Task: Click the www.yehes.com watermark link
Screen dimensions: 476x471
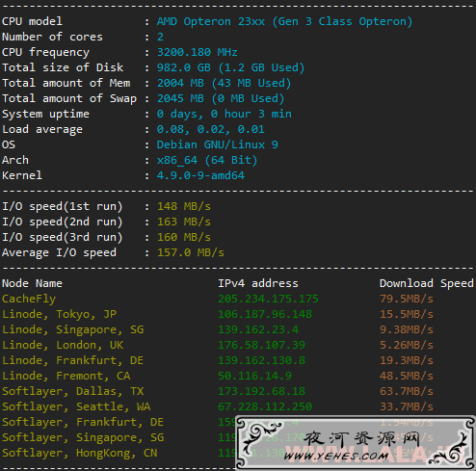Action: point(336,456)
